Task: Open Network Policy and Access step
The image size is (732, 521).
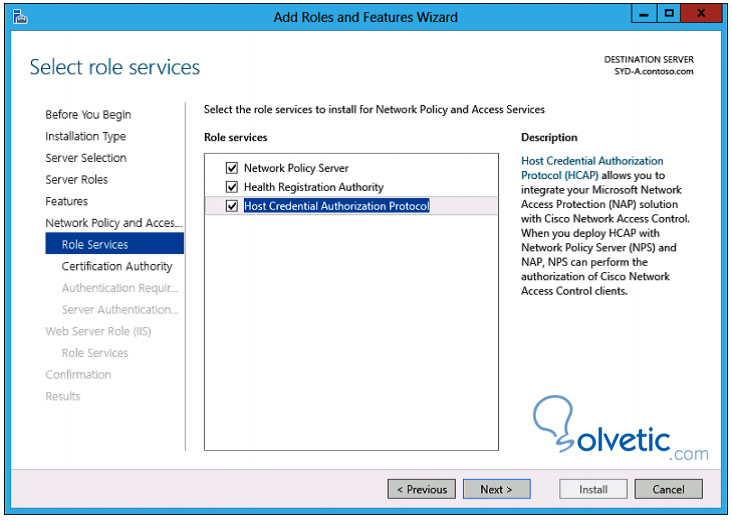Action: click(114, 223)
